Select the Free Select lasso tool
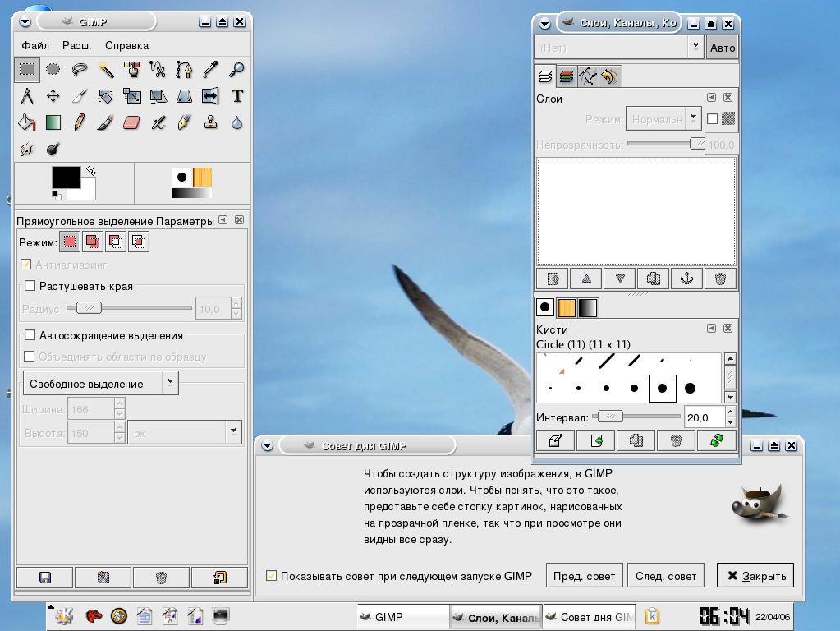This screenshot has height=631, width=840. pos(80,69)
